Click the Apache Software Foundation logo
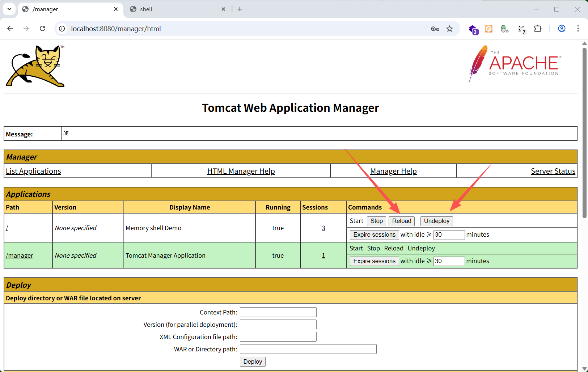Viewport: 588px width, 372px height. click(x=515, y=64)
